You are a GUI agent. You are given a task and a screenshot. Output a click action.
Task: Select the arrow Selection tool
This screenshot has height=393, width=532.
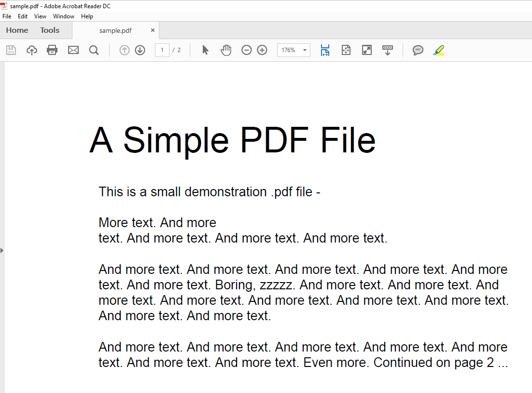coord(205,50)
